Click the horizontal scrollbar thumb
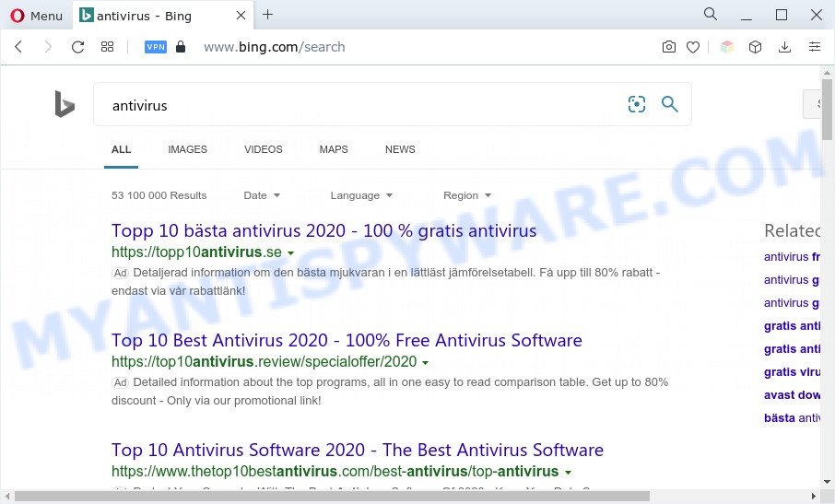 333,496
